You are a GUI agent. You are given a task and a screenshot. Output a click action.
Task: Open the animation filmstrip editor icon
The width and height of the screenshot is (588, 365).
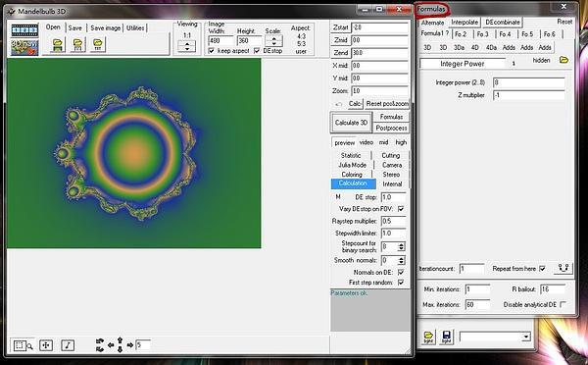pos(24,30)
